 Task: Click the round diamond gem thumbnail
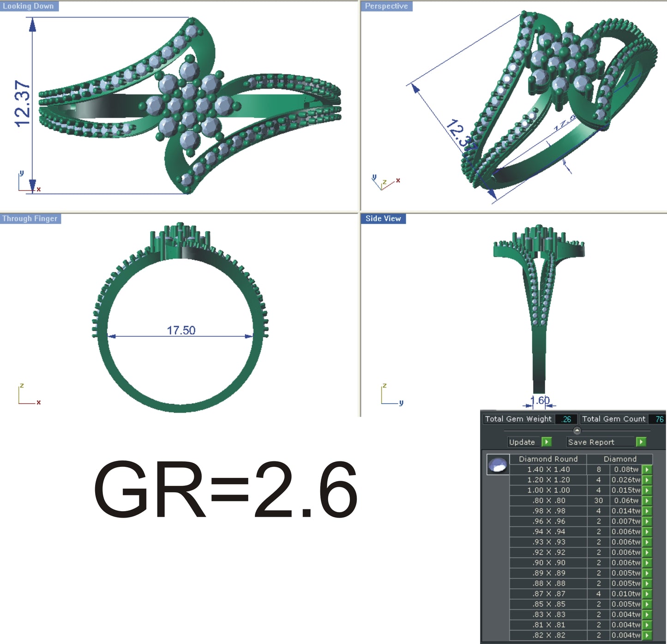tap(498, 465)
